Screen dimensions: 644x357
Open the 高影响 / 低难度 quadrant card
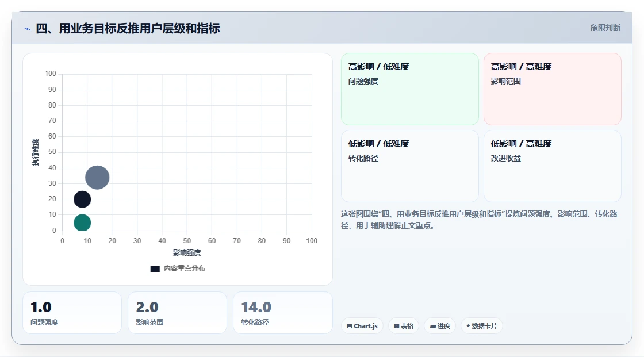(x=410, y=89)
